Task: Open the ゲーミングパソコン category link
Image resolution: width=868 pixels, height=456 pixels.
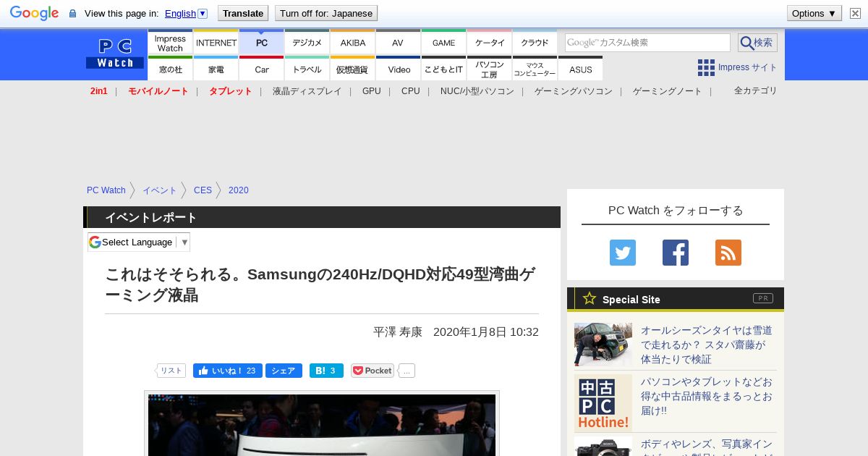Action: coord(574,91)
